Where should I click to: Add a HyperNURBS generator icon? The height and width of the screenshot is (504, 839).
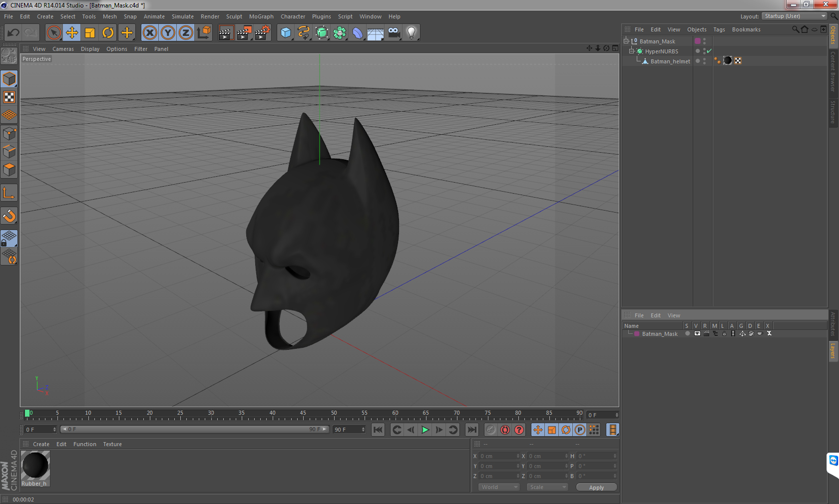click(x=322, y=33)
